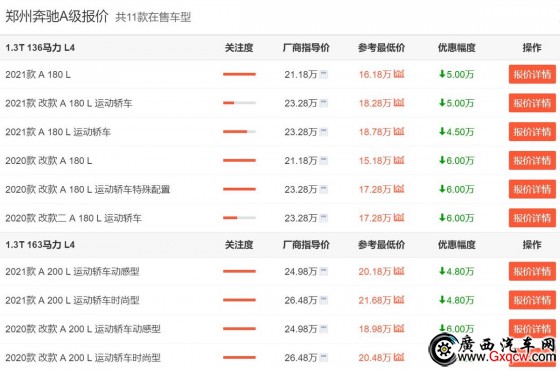Open 2021款 改款 A 180 L 运动轿车 model link
This screenshot has height=371, width=560.
[x=69, y=103]
